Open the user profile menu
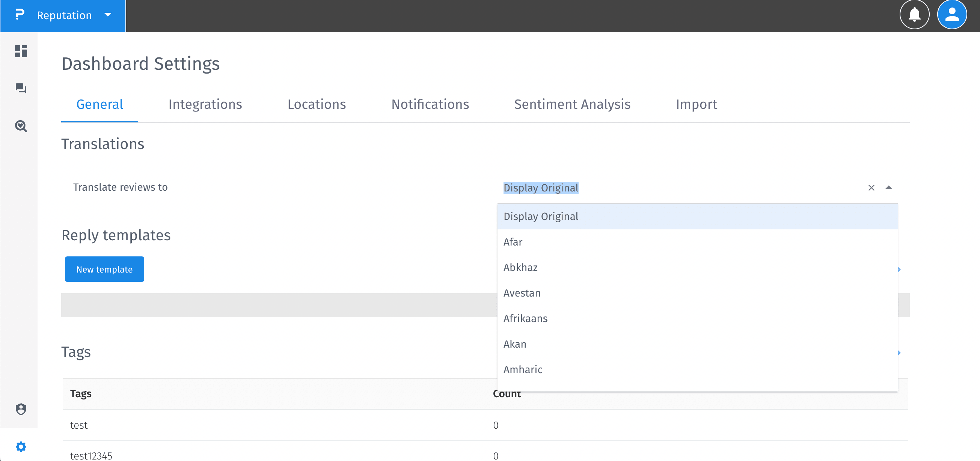980x461 pixels. [952, 15]
